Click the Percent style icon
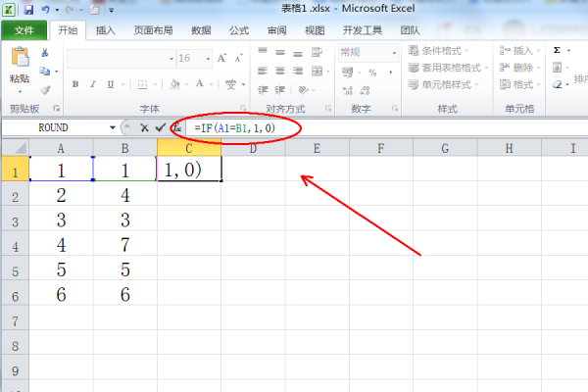588x392 pixels. pyautogui.click(x=372, y=73)
